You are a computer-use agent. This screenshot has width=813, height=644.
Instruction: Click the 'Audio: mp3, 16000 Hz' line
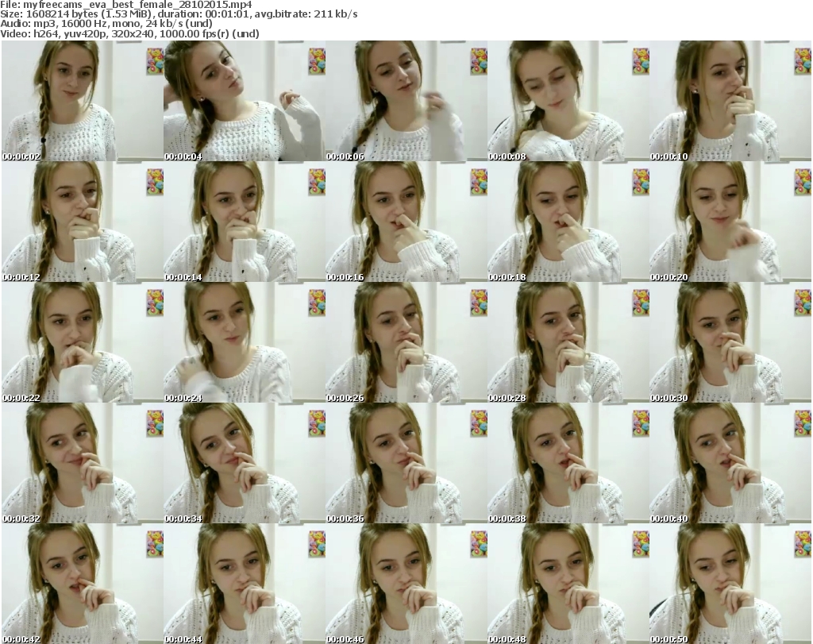(x=106, y=25)
